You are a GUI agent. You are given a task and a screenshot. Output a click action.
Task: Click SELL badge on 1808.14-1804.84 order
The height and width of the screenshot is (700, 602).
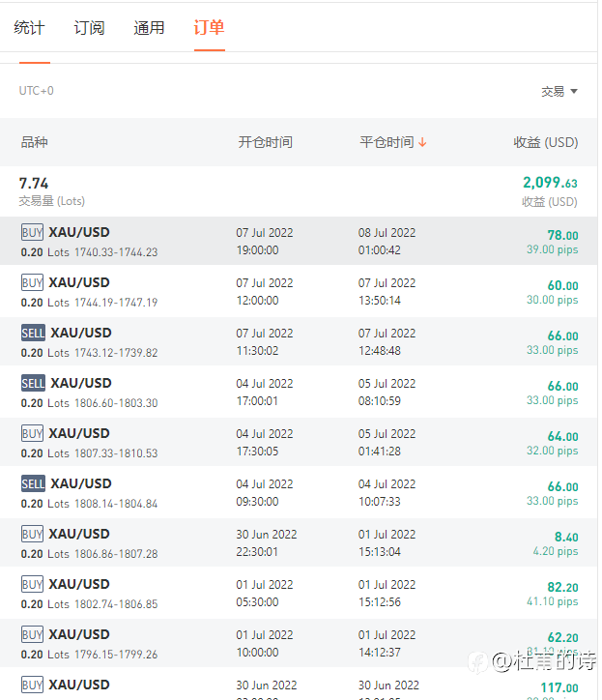[x=33, y=484]
